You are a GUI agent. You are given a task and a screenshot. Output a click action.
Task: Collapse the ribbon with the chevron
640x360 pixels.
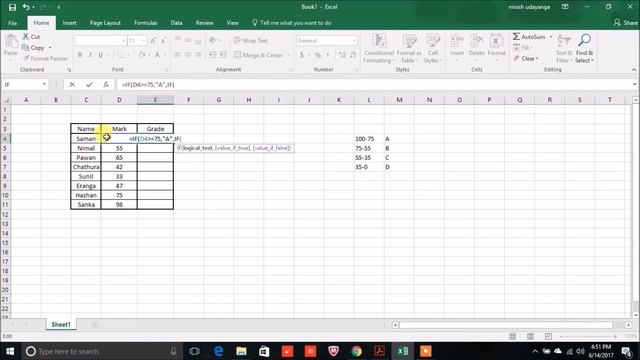coord(634,70)
